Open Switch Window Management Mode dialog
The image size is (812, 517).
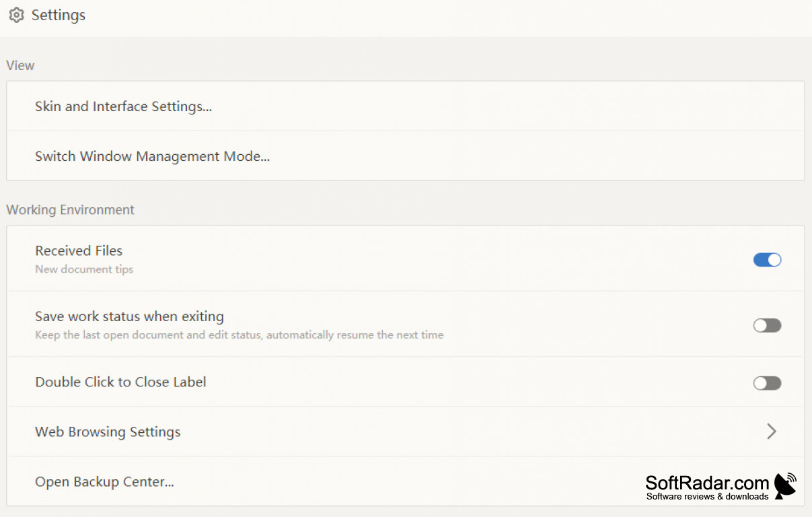pyautogui.click(x=152, y=156)
